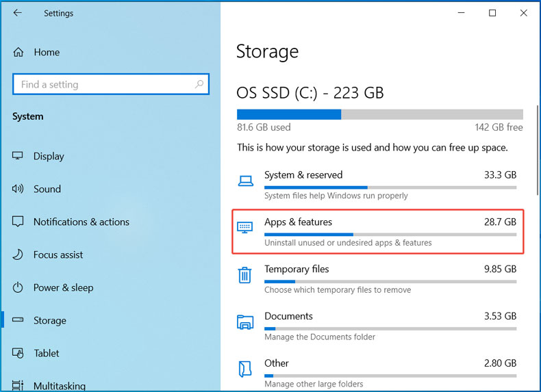Close the Settings window
Viewport: 541px width, 392px height.
523,13
